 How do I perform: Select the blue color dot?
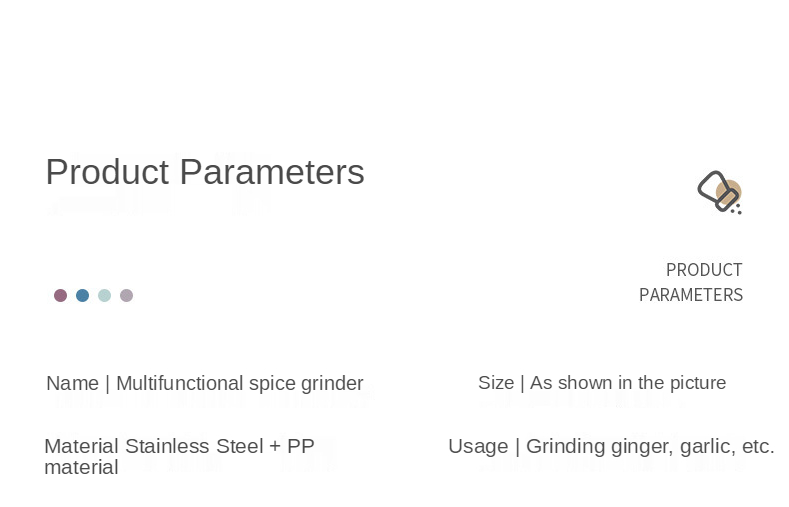coord(82,295)
